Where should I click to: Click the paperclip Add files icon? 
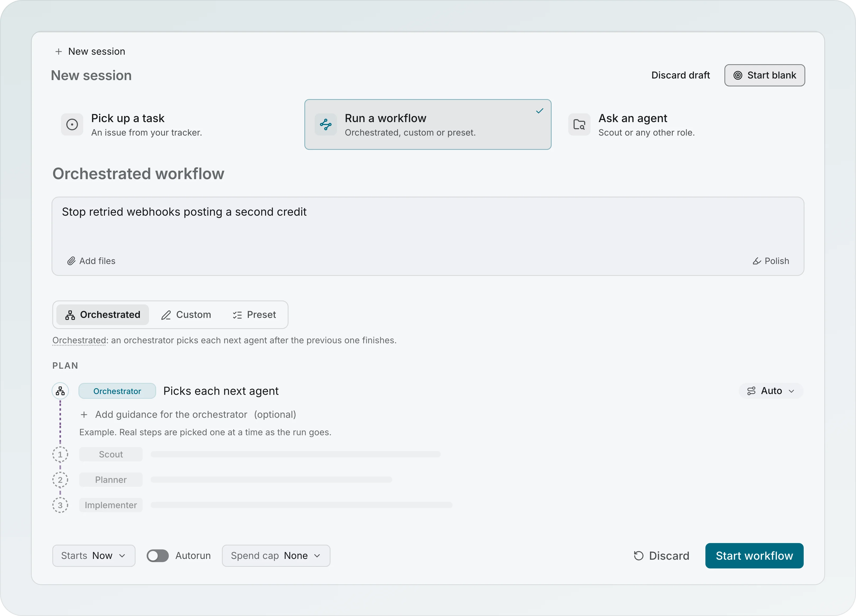pos(71,261)
